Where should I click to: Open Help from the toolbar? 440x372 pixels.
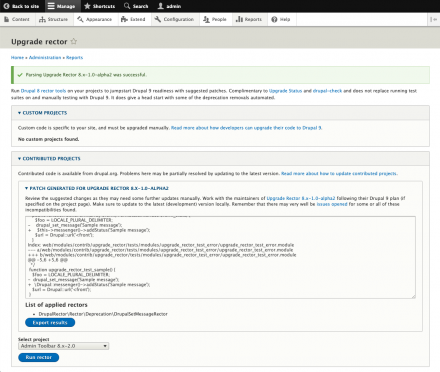click(x=281, y=19)
